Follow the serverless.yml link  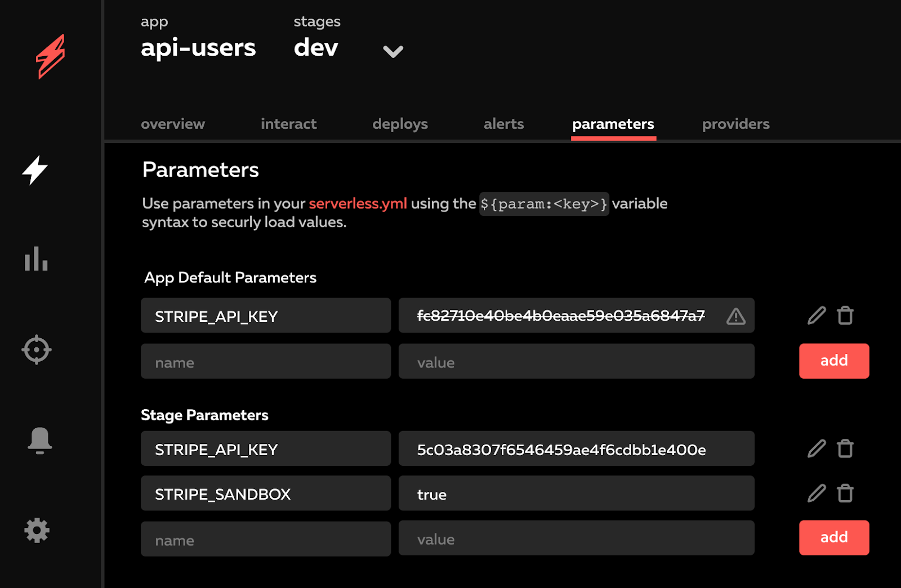(358, 204)
